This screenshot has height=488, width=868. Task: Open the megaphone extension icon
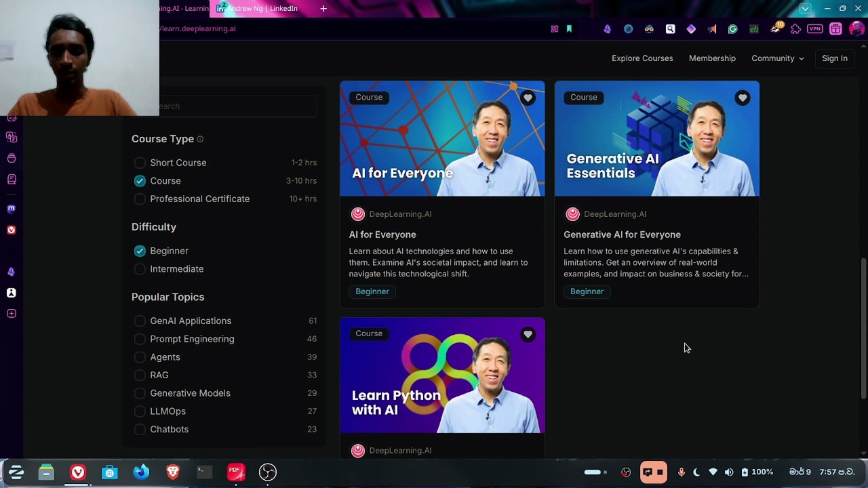pyautogui.click(x=711, y=29)
